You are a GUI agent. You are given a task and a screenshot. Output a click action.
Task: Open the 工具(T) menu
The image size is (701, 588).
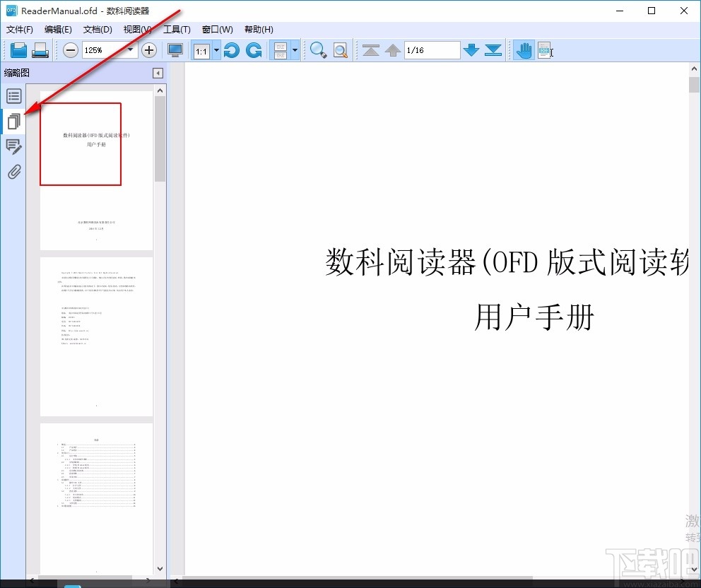pos(177,30)
